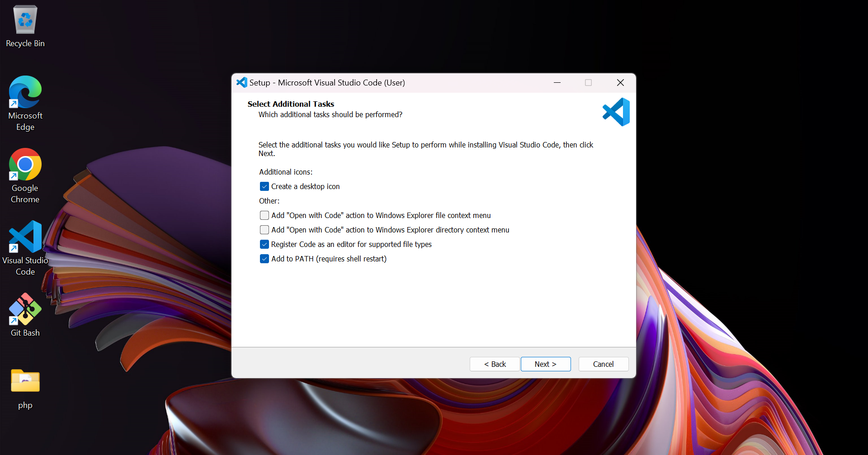The image size is (868, 455).
Task: Click the 'Select Additional Tasks' heading
Action: 291,104
